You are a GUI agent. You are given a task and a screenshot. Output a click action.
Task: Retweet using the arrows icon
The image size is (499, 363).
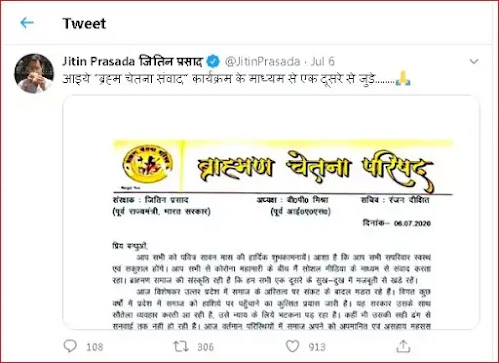181,346
